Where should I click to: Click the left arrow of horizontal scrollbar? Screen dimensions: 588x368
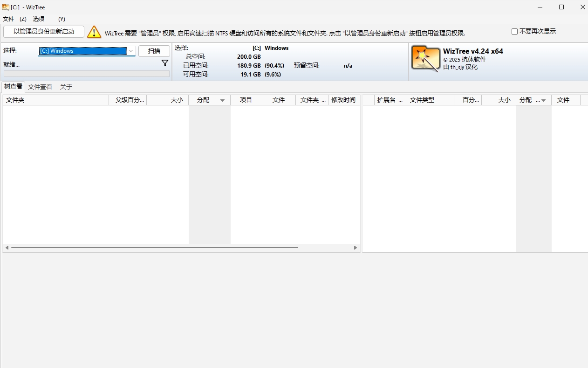coord(7,248)
